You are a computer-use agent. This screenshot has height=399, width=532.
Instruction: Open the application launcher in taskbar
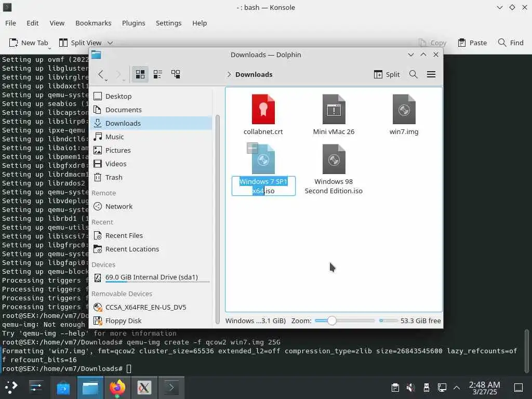pyautogui.click(x=11, y=388)
